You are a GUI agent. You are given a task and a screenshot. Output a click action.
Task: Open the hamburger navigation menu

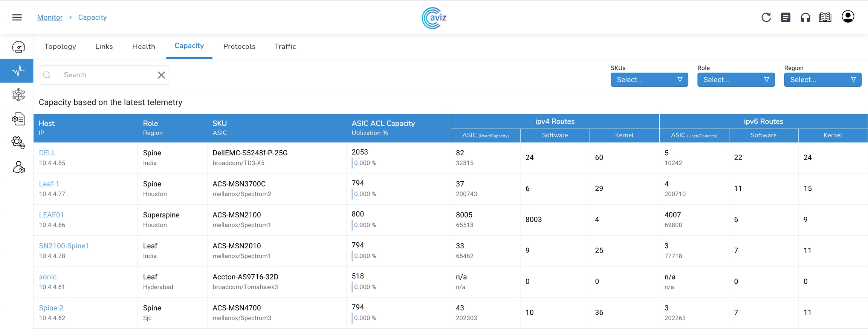[17, 17]
